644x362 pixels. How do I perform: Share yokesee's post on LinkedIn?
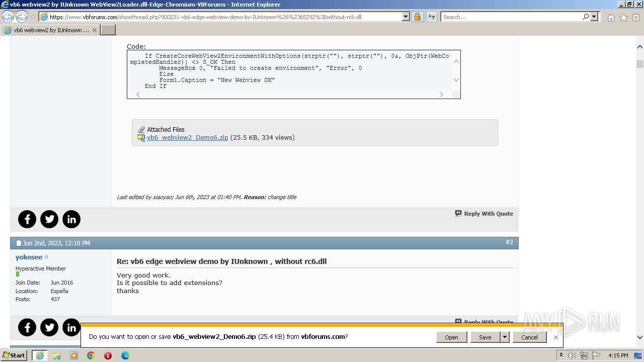pyautogui.click(x=71, y=328)
